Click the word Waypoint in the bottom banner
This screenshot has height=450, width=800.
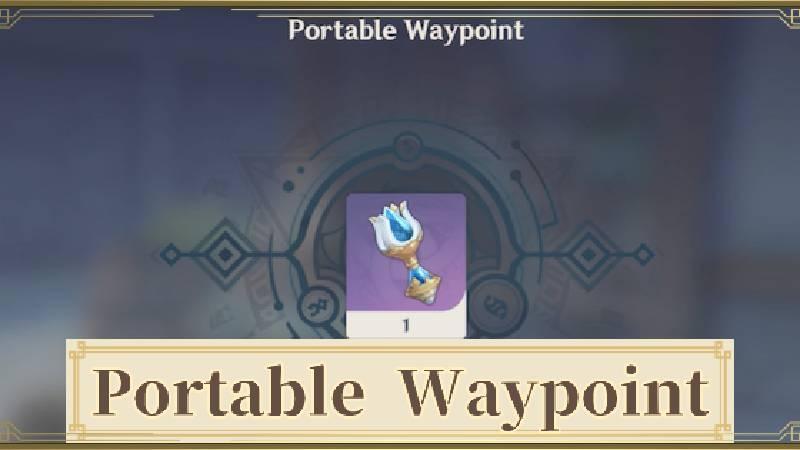[x=555, y=396]
